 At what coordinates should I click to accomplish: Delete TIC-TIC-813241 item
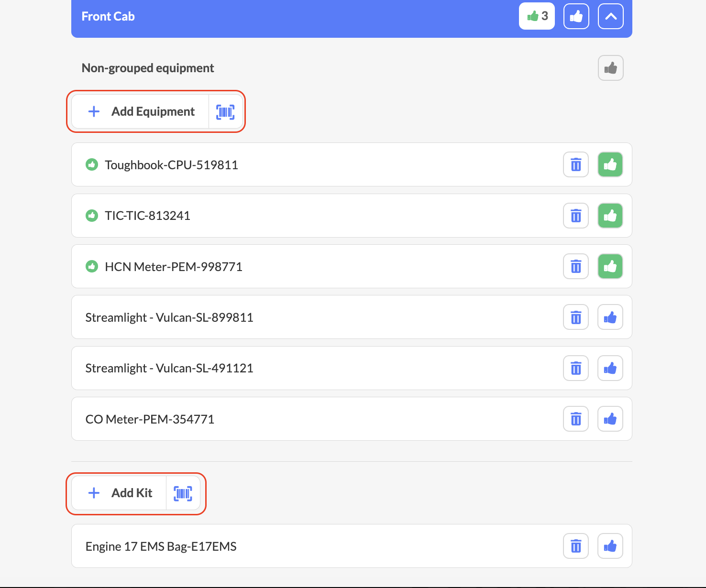coord(576,216)
